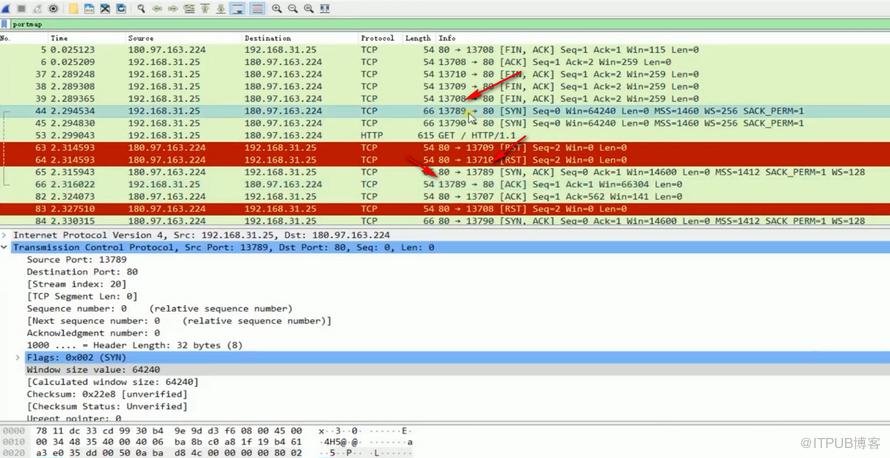Image resolution: width=890 pixels, height=458 pixels.
Task: Open display filter bookmark menu
Action: [5, 24]
